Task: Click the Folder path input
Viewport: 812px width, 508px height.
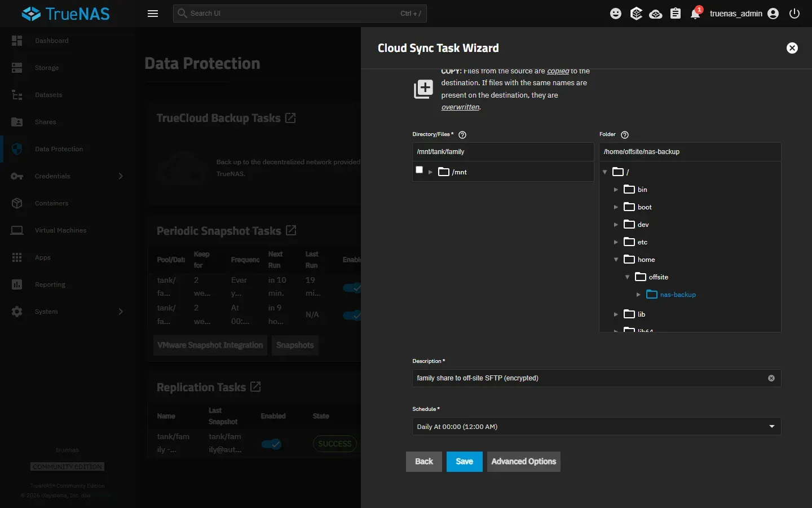Action: coord(690,152)
